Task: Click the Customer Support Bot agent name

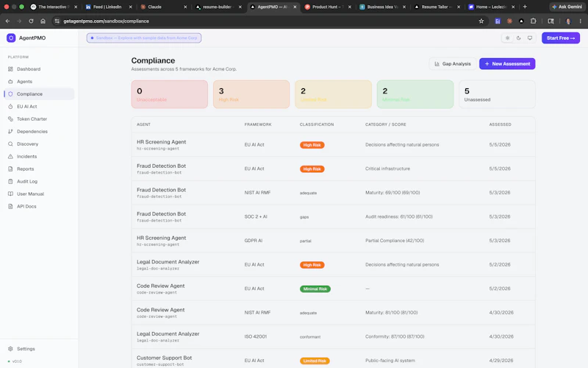Action: [x=164, y=358]
